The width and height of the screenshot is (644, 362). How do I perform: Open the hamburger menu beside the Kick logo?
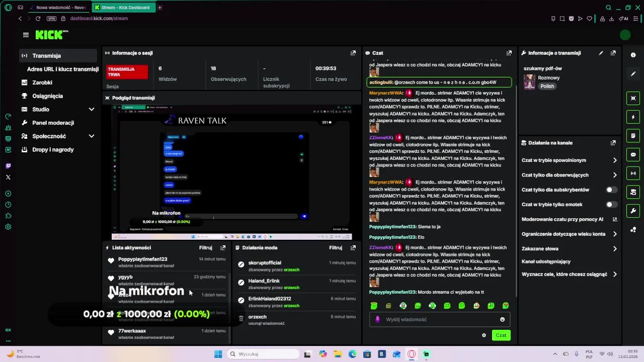(x=26, y=35)
